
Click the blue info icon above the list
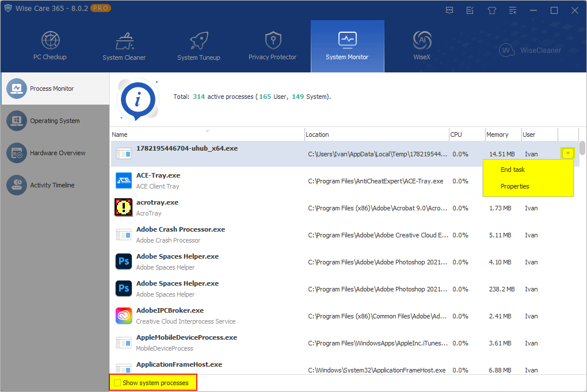[x=138, y=100]
